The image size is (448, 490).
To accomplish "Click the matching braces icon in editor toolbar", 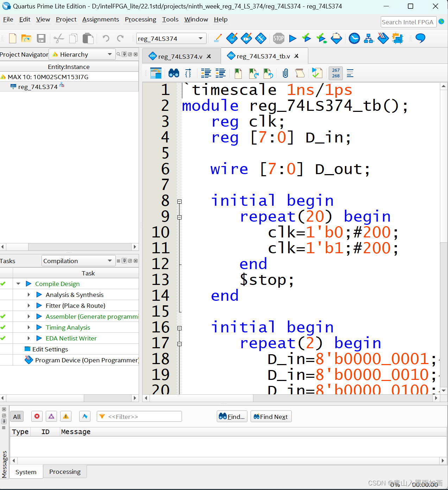I will pos(188,73).
